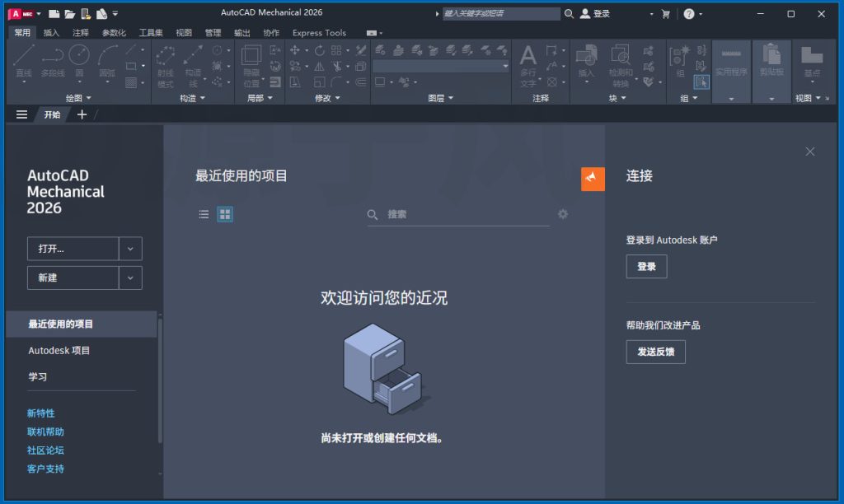Select the Rotate tool in 修改 panel
844x504 pixels.
(320, 50)
